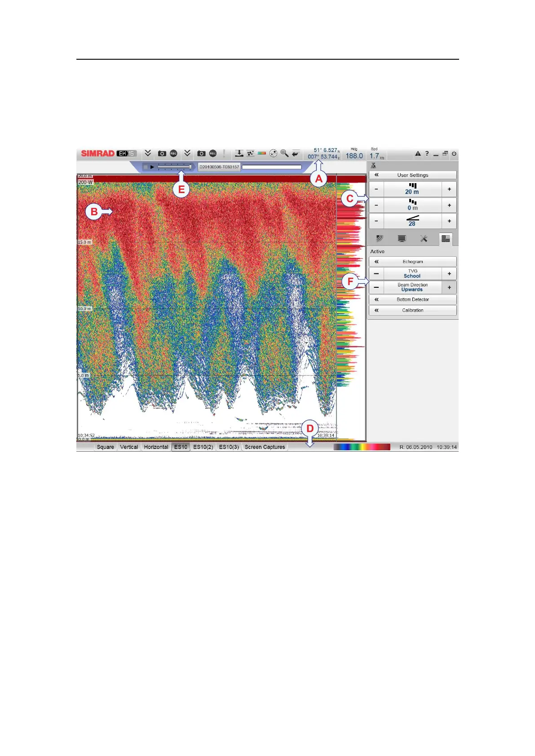Step TVG School to previous option

tap(376, 274)
